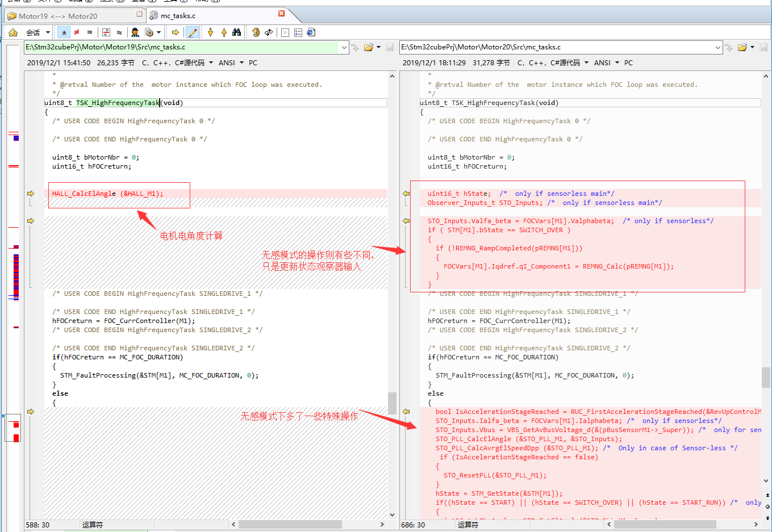Copy section to right with yellow arrow icon
The image size is (772, 532).
point(175,32)
